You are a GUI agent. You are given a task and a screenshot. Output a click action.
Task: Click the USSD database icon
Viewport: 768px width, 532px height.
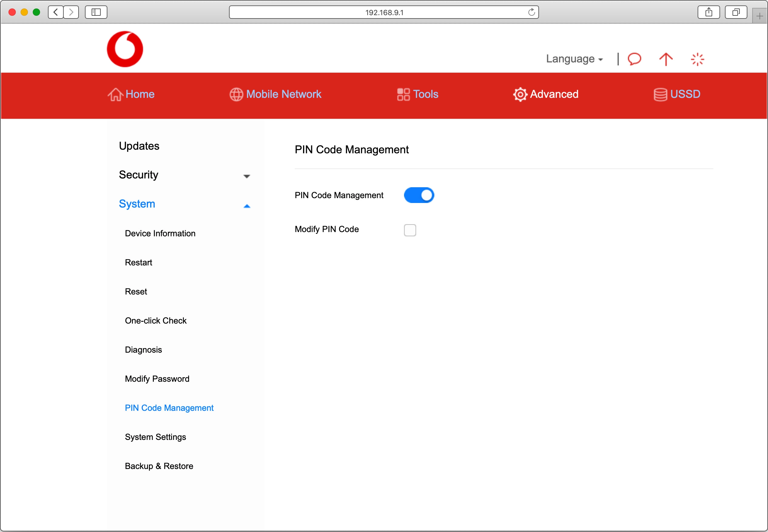point(660,94)
